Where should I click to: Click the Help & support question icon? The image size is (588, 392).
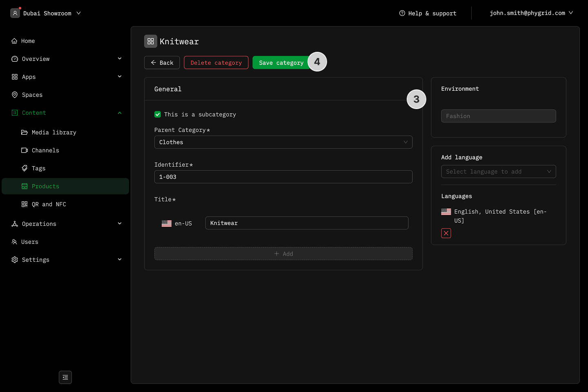point(402,13)
